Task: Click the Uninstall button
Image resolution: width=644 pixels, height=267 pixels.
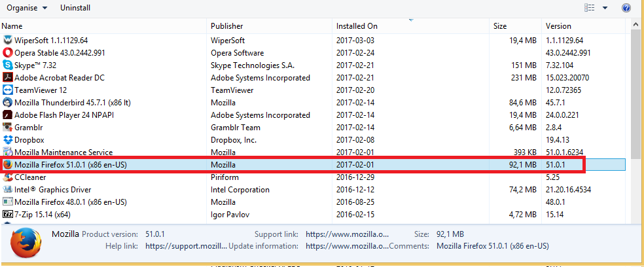Action: 75,8
